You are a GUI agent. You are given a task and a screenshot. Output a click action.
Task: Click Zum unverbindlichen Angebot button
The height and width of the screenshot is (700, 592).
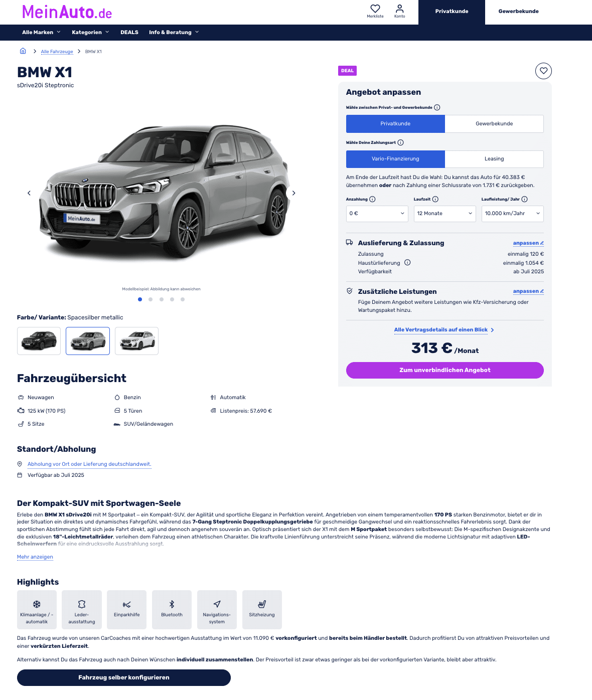point(445,370)
